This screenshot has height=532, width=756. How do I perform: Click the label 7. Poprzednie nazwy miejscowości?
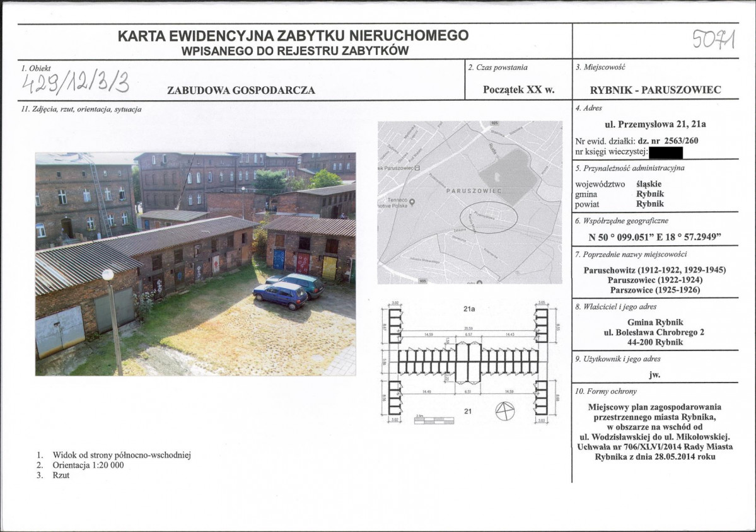point(631,255)
